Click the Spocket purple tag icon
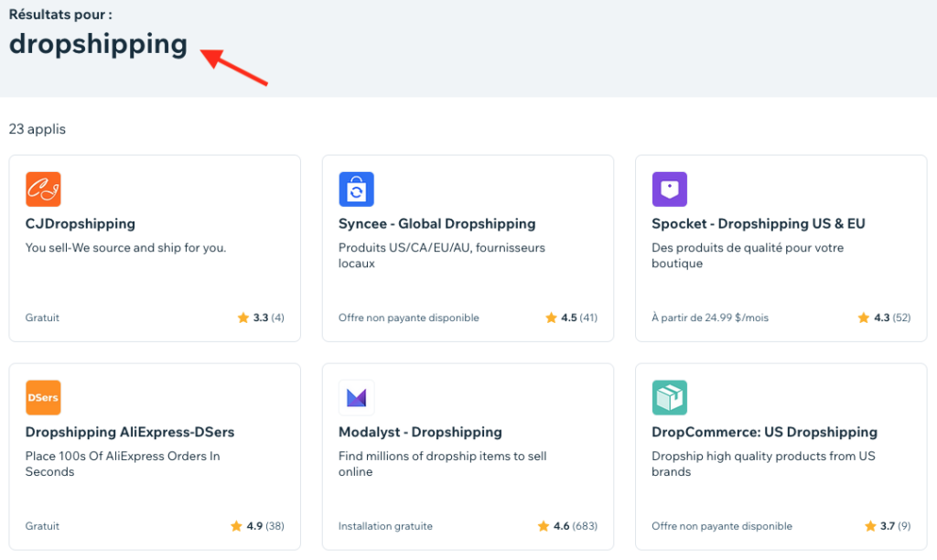The image size is (937, 560). point(669,188)
